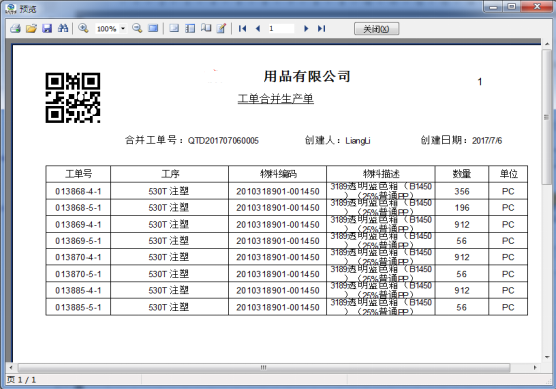Click the vertical scrollbar thumb
This screenshot has height=389, width=556.
click(546, 117)
